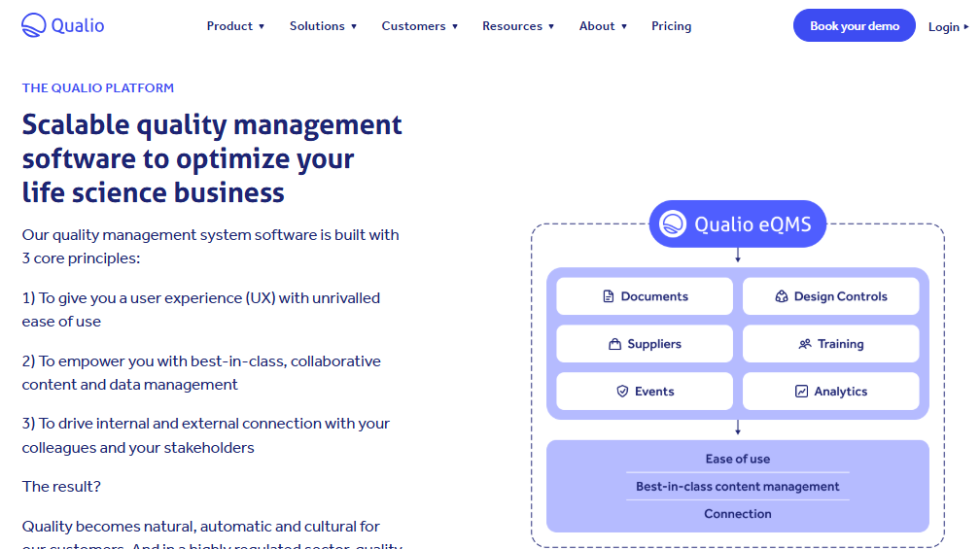Click the Qualio eQMS badge logo icon
The image size is (980, 549).
click(673, 223)
